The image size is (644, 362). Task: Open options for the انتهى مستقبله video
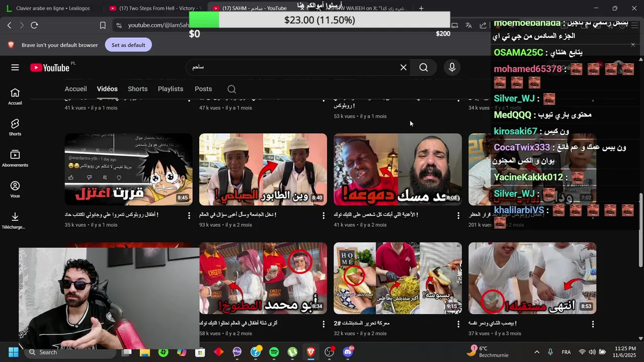point(593,324)
